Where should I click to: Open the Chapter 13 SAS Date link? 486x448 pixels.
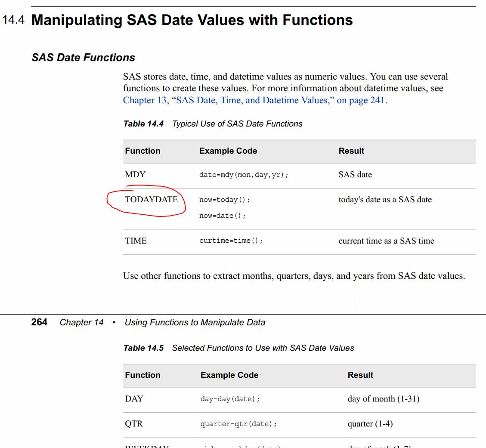pos(254,100)
